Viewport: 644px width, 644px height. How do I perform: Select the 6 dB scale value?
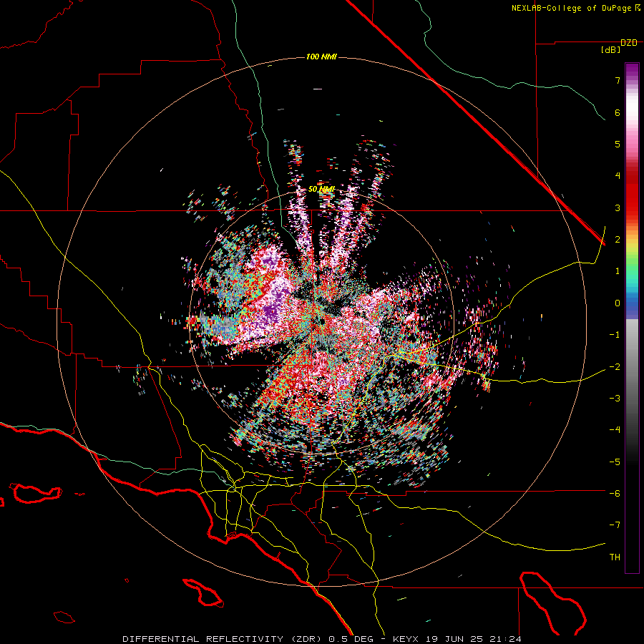pos(618,112)
